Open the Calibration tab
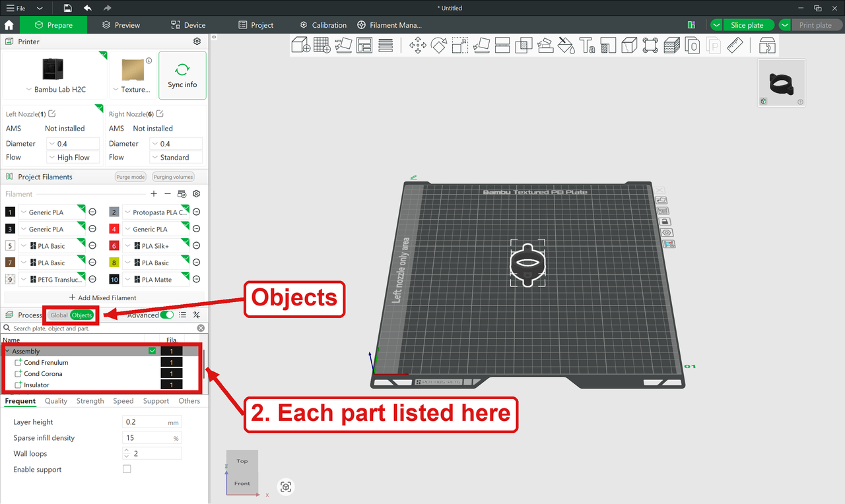The height and width of the screenshot is (504, 845). click(x=323, y=25)
